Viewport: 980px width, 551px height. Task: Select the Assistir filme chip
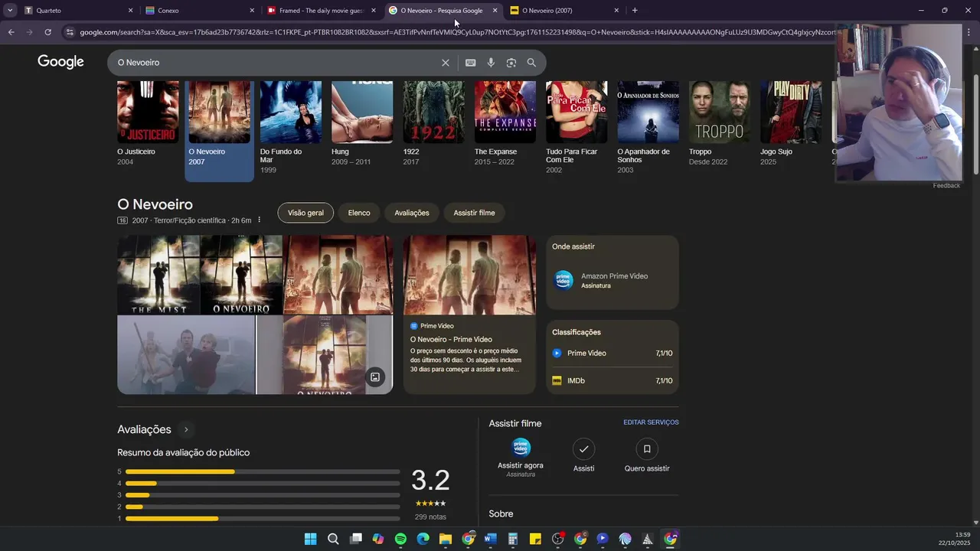(x=474, y=213)
